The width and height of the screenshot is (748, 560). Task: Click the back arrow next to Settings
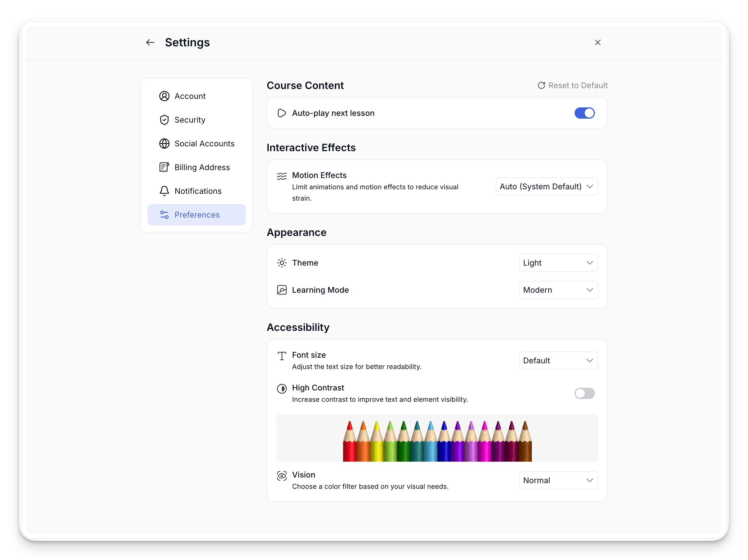click(150, 43)
